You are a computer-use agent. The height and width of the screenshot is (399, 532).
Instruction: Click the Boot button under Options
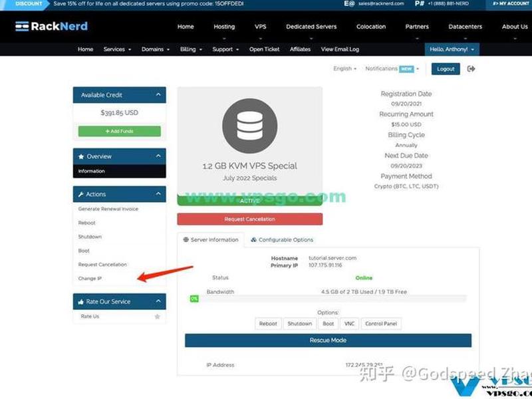(328, 324)
